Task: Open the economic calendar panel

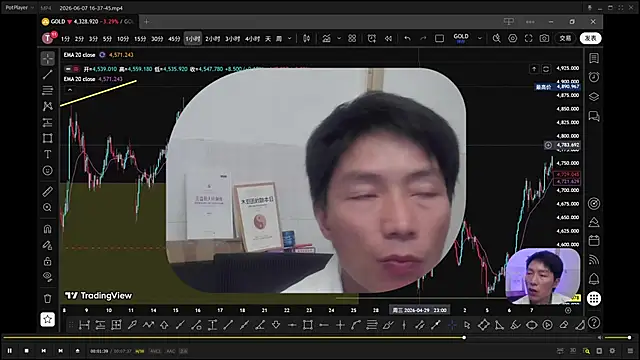Action: [594, 240]
